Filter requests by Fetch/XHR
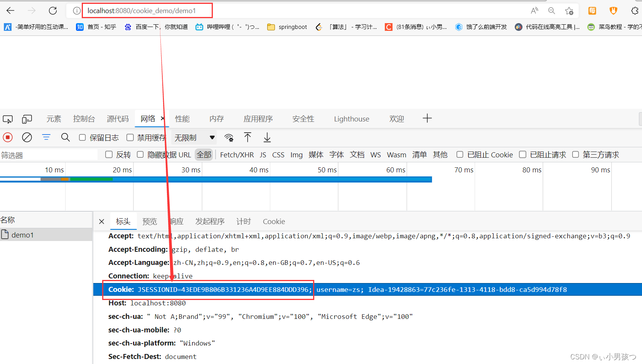Viewport: 642px width, 364px height. pyautogui.click(x=237, y=155)
